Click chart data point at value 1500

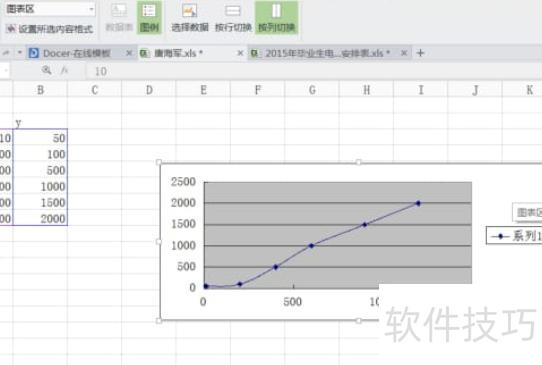pos(365,225)
